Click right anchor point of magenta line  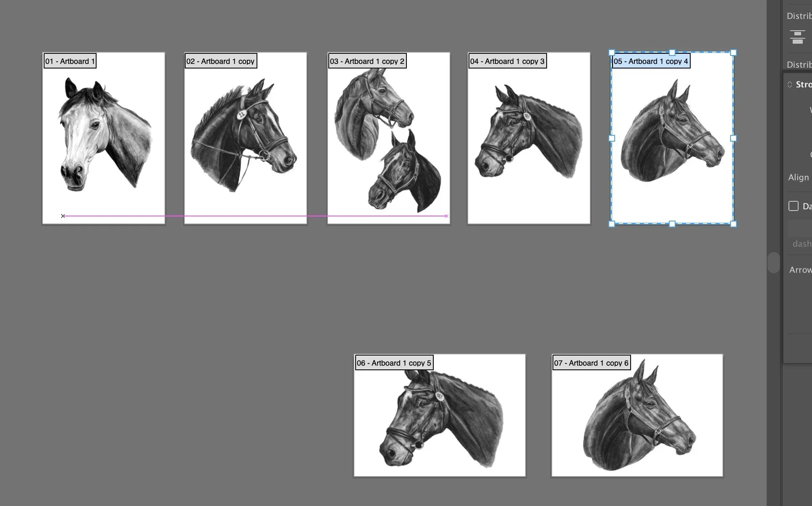point(446,216)
